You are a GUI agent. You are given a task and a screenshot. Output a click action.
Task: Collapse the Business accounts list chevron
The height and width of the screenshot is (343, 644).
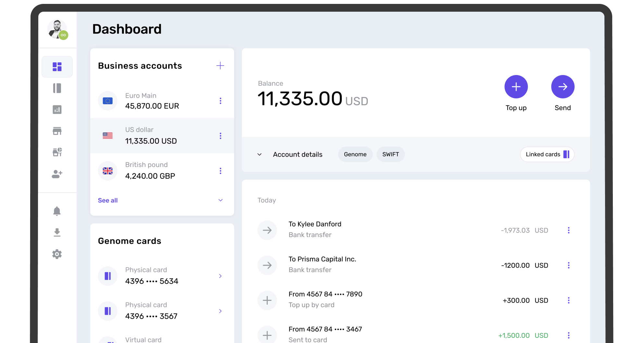coord(220,200)
